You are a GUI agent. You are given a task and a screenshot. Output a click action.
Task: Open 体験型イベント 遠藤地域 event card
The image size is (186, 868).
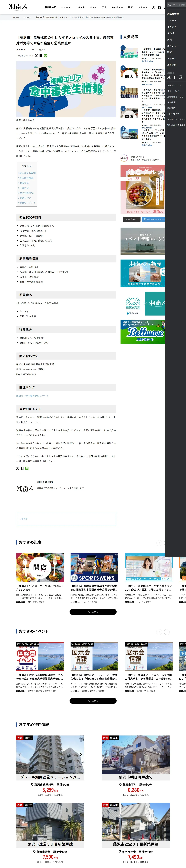point(40,667)
